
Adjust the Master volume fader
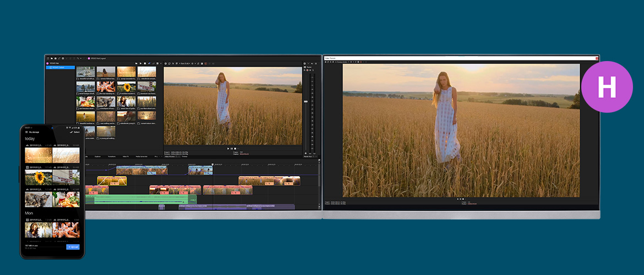coord(307,102)
